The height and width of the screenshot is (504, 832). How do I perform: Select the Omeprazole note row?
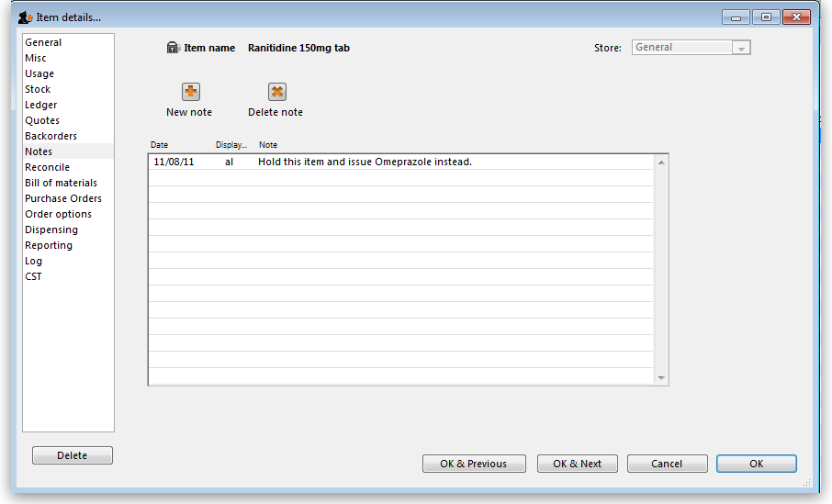pos(364,162)
